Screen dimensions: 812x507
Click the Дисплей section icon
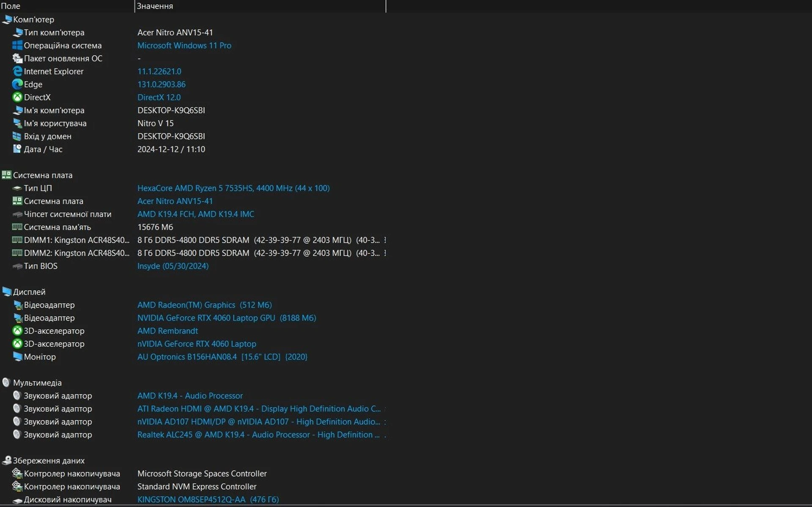[x=7, y=292]
